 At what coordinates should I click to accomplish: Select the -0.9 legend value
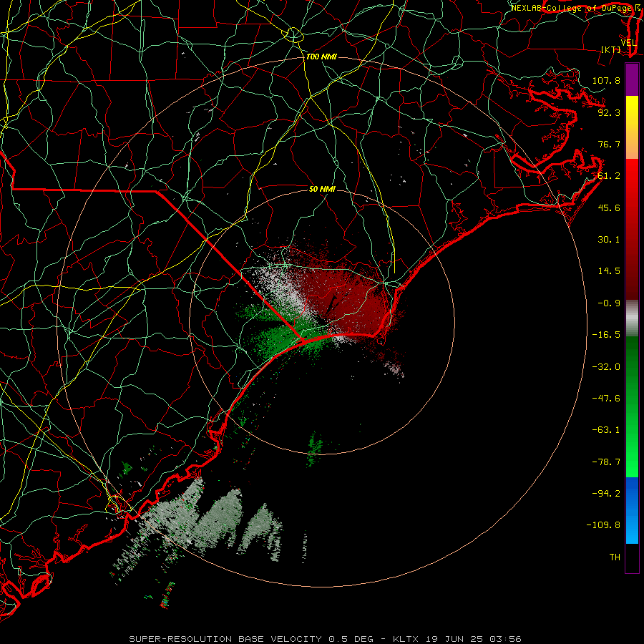(609, 303)
